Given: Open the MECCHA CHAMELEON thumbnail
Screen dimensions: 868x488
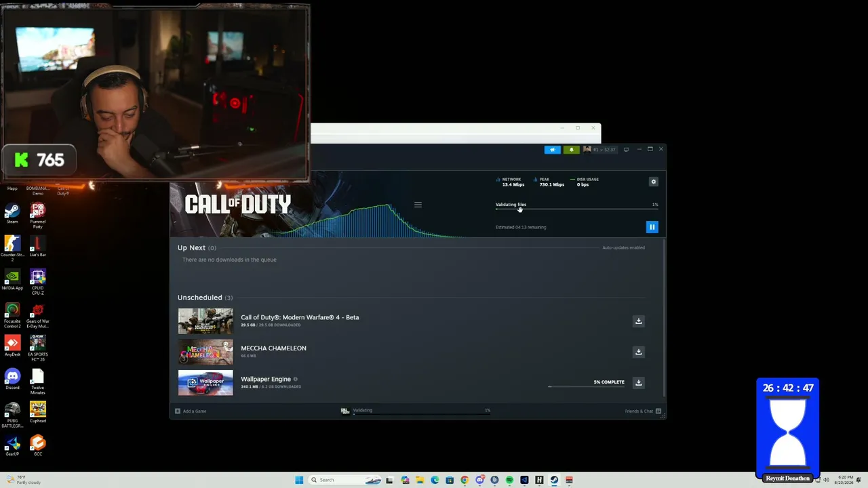Looking at the screenshot, I should click(x=205, y=352).
